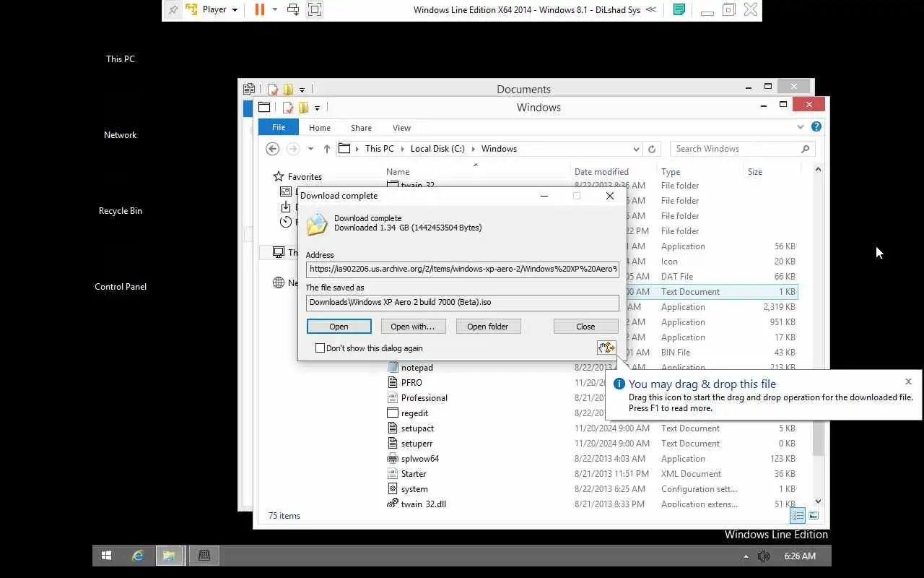Switch to Large icons view in status bar

(814, 516)
